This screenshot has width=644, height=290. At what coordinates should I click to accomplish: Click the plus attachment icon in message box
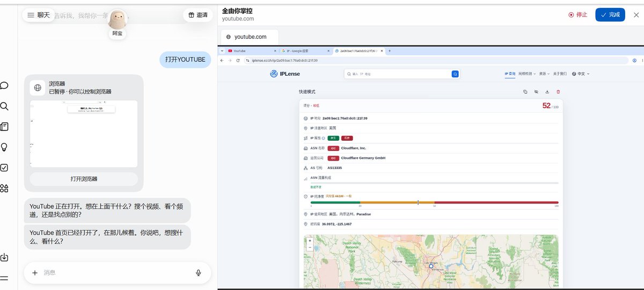click(x=35, y=273)
